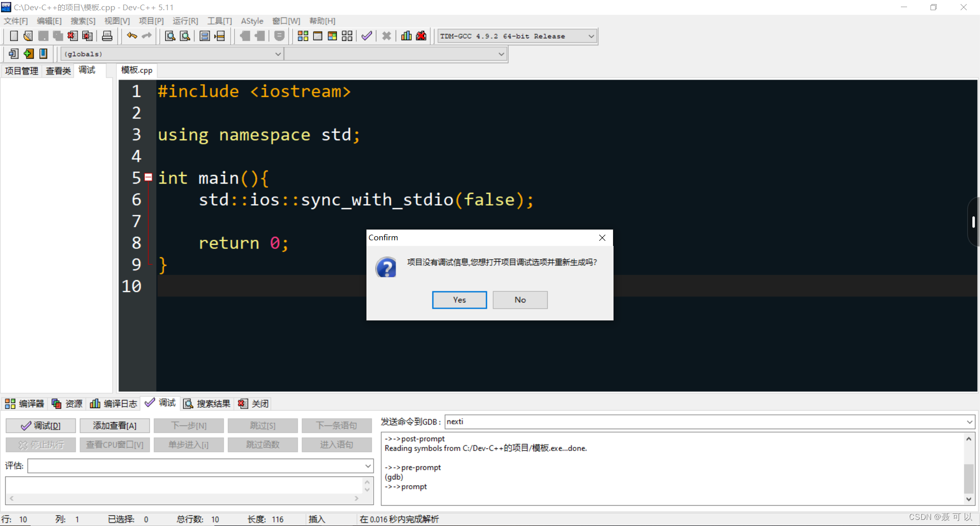Expand the (globals) class browser dropdown

(277, 54)
